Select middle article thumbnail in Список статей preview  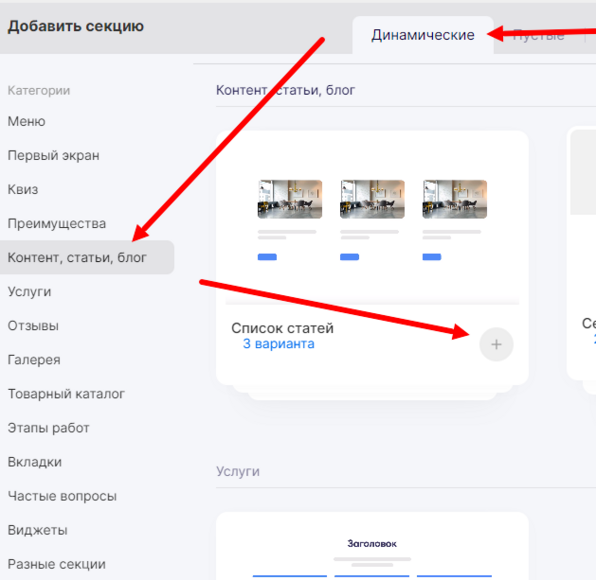coord(372,199)
